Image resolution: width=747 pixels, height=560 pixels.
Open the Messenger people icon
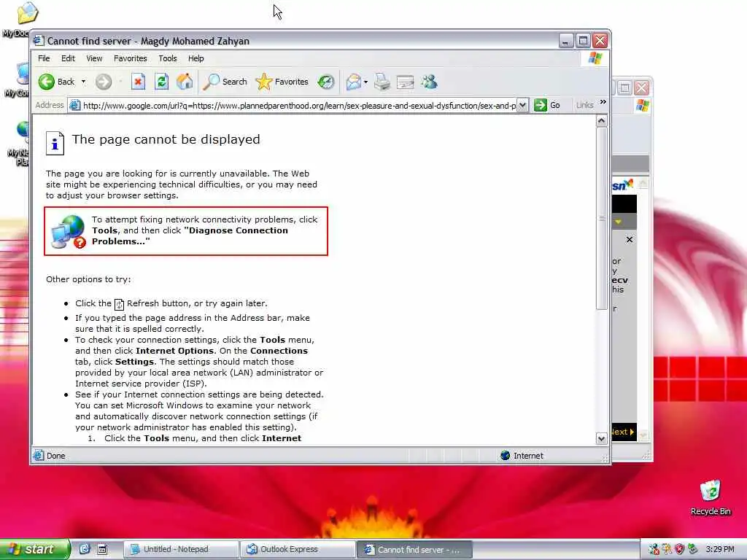pos(429,82)
